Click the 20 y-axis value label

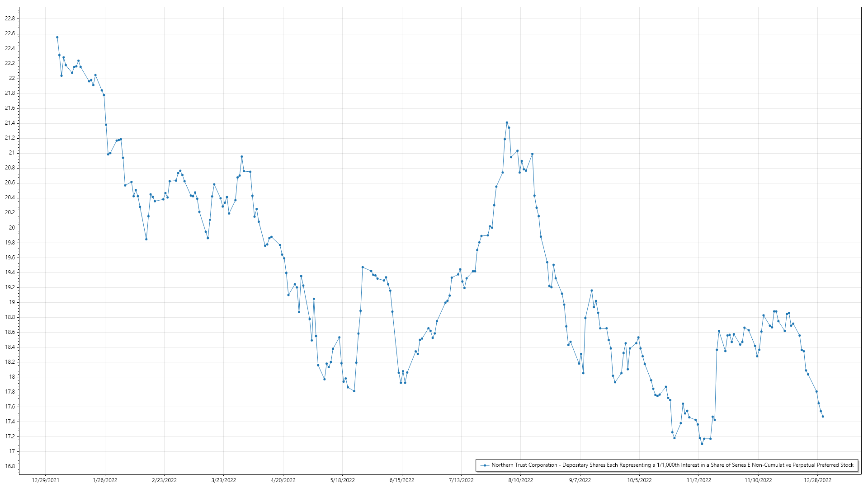(12, 228)
